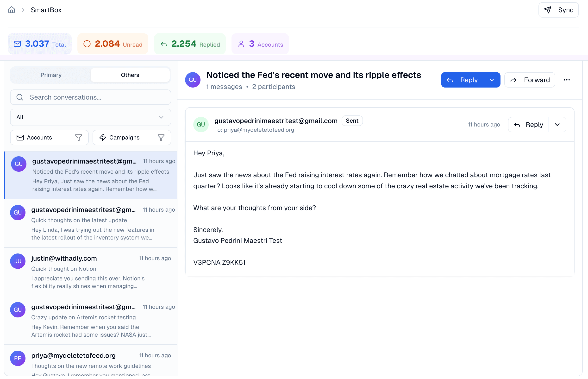The width and height of the screenshot is (588, 379).
Task: Click the 3.037 Total stat card
Action: pos(40,44)
